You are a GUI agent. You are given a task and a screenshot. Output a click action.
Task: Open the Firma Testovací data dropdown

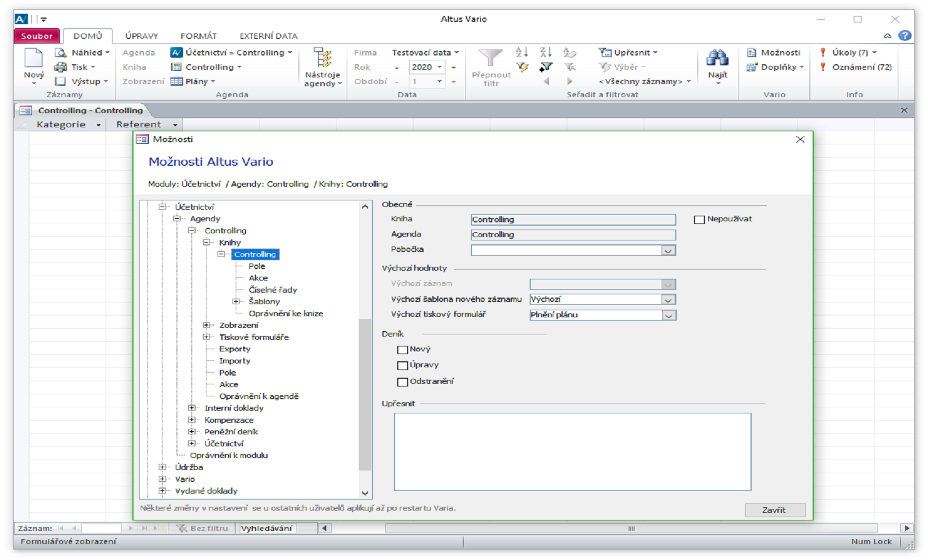425,53
